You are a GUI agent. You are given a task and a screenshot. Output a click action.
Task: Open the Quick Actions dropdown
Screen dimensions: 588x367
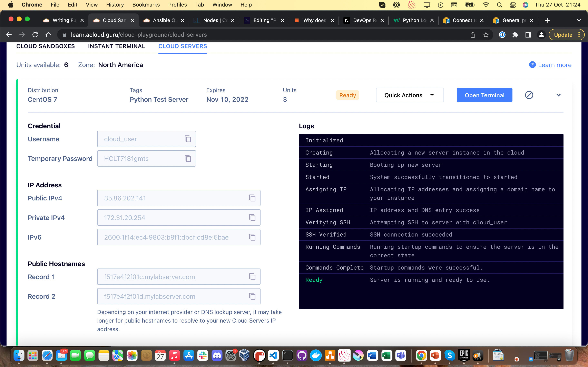coord(410,95)
